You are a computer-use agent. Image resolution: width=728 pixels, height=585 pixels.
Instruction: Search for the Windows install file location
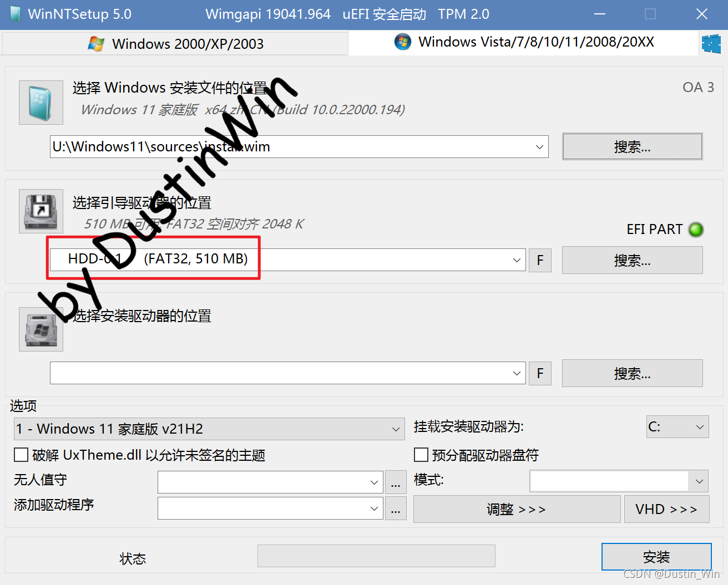(x=633, y=146)
